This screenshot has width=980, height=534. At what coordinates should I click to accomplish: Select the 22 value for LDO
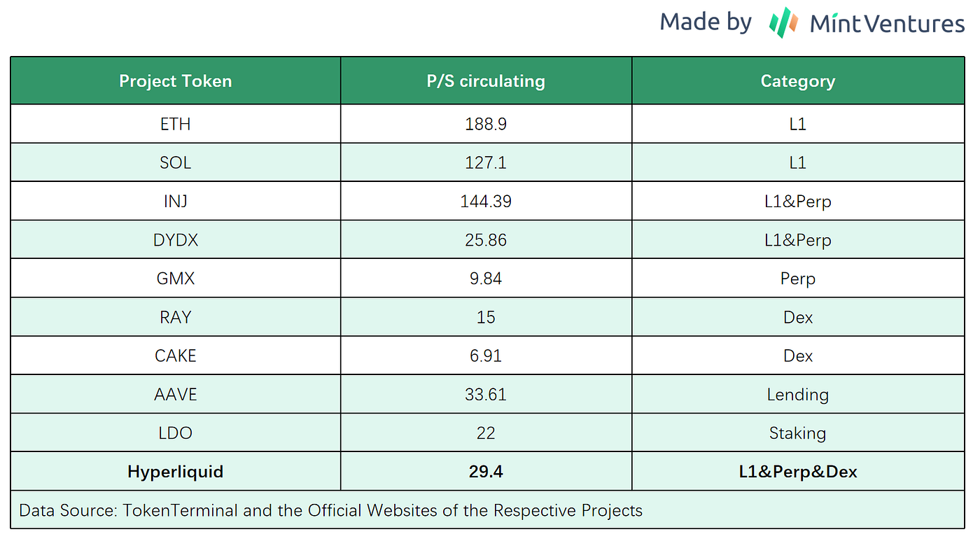click(486, 433)
